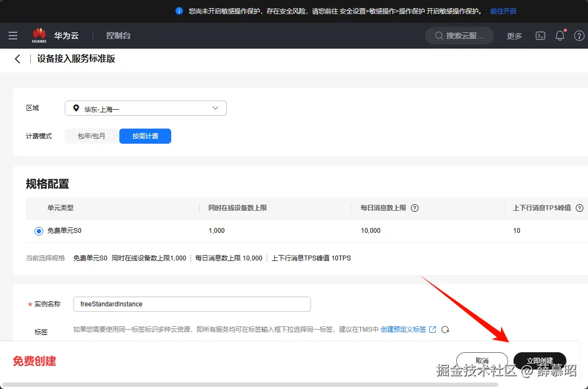Click the 10,000 cell in table
Image resolution: width=588 pixels, height=389 pixels.
(370, 231)
